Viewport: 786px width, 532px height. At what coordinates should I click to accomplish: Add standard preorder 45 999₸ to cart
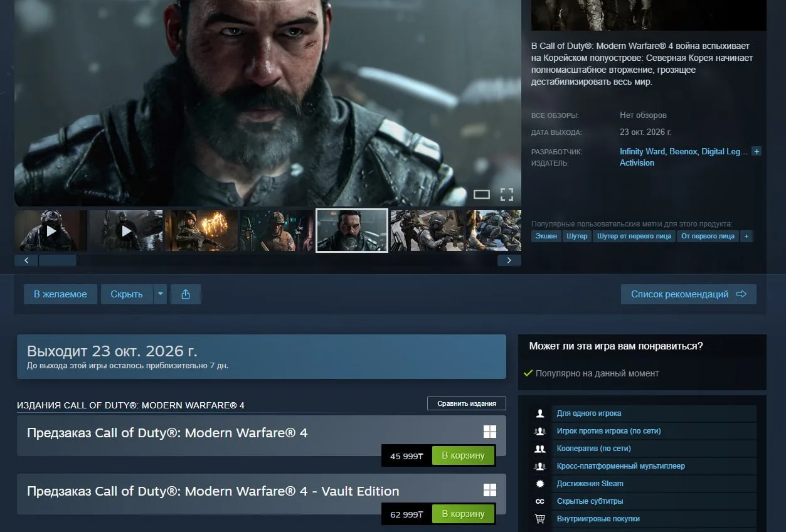point(463,455)
